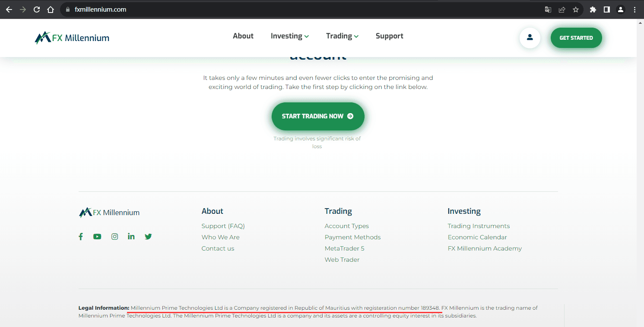Click FX Millennium logo in header
The width and height of the screenshot is (644, 327).
[x=72, y=38]
